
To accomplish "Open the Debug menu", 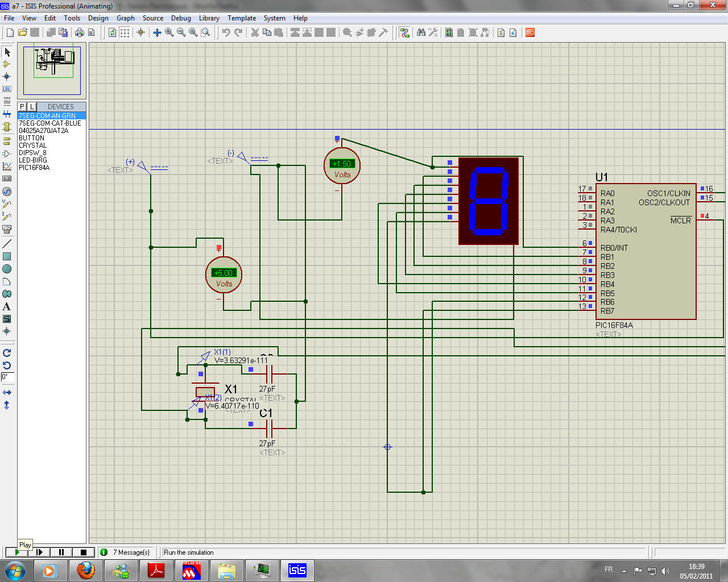I will point(181,18).
